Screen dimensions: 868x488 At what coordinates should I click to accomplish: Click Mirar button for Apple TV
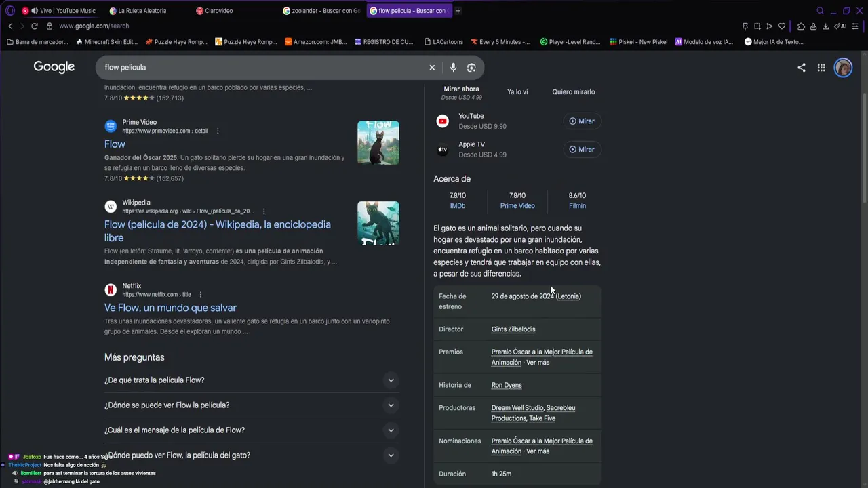pos(582,150)
